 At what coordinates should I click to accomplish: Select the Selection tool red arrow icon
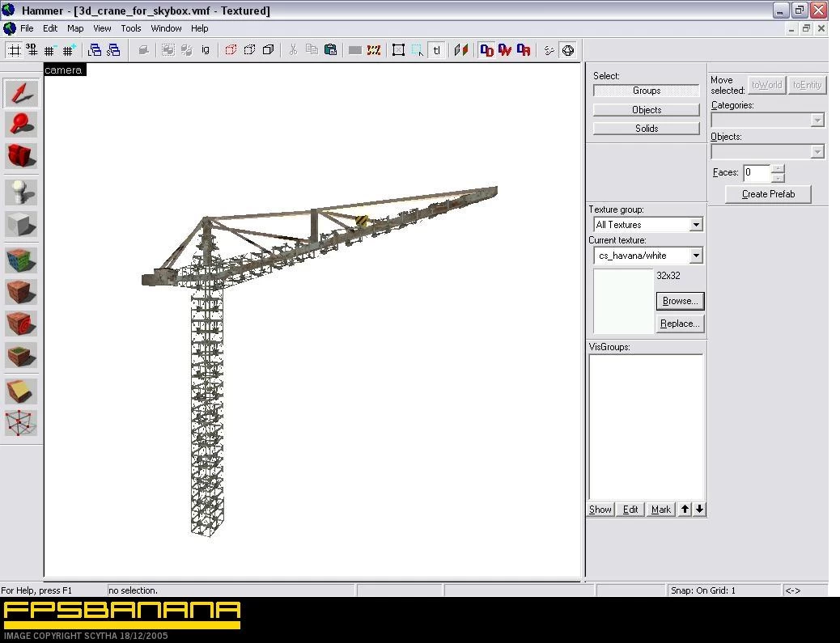point(21,93)
